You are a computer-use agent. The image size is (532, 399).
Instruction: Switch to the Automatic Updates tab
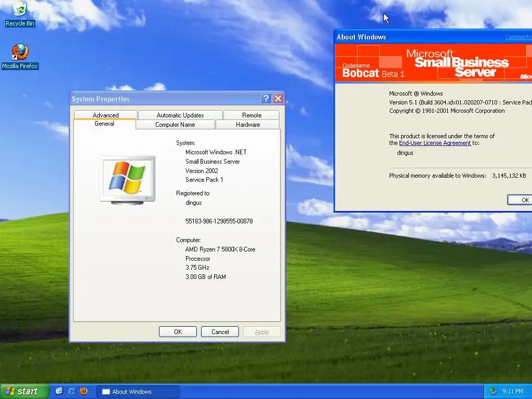pos(180,115)
